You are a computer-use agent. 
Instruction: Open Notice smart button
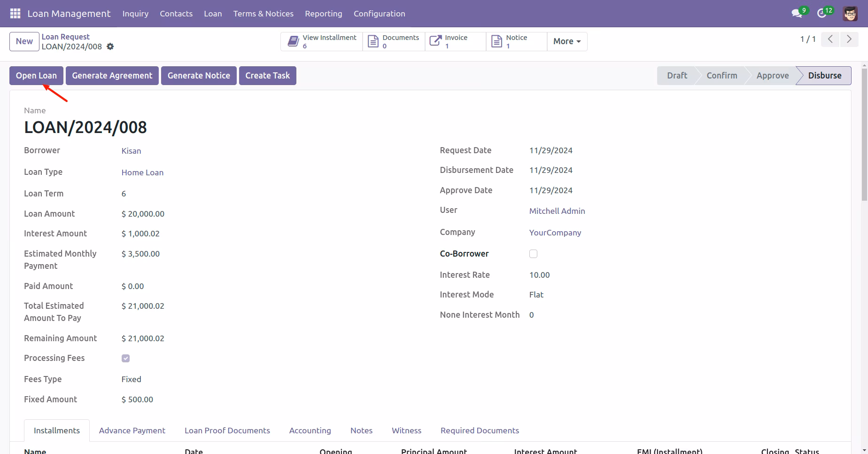[x=517, y=41]
